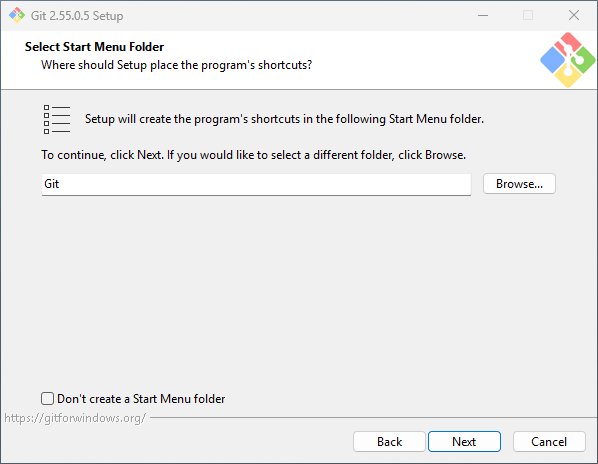Open the Browse... folder picker
598x464 pixels.
(x=519, y=184)
